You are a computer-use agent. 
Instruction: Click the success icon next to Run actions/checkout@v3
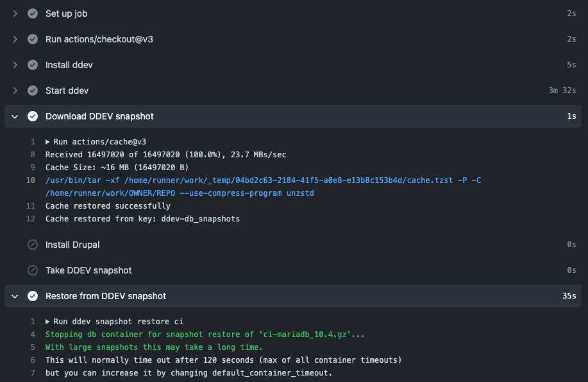point(32,39)
